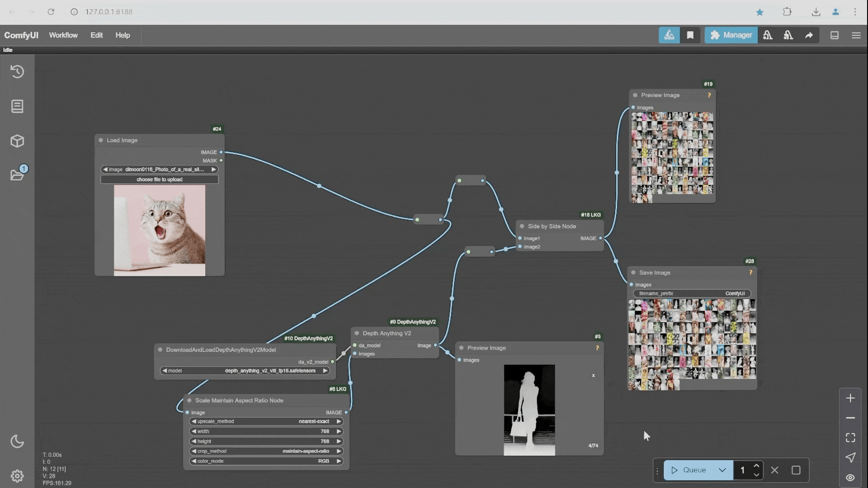Viewport: 868px width, 488px height.
Task: Open the Workflow menu
Action: 63,35
